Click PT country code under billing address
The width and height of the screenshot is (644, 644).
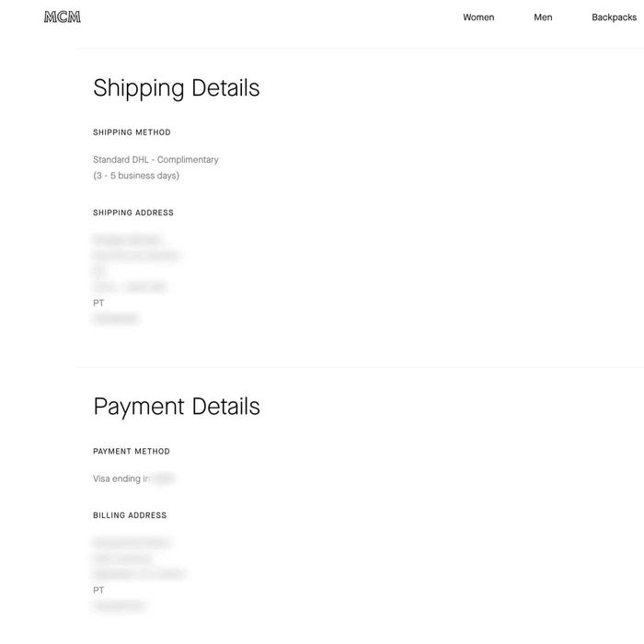(98, 591)
